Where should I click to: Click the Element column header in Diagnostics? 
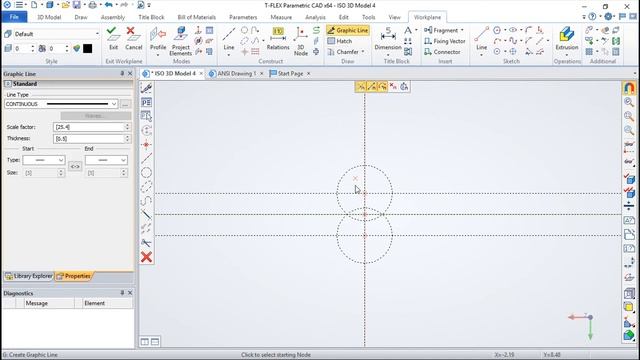[x=95, y=303]
